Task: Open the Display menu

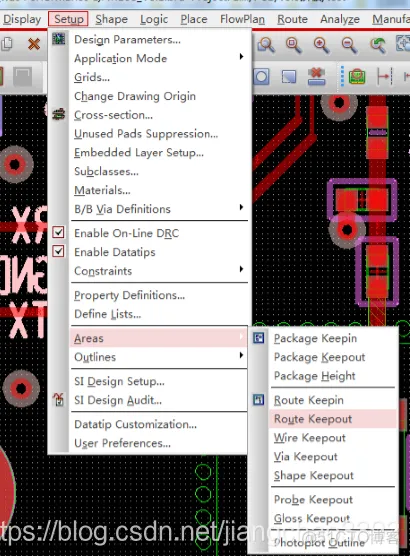Action: [22, 19]
